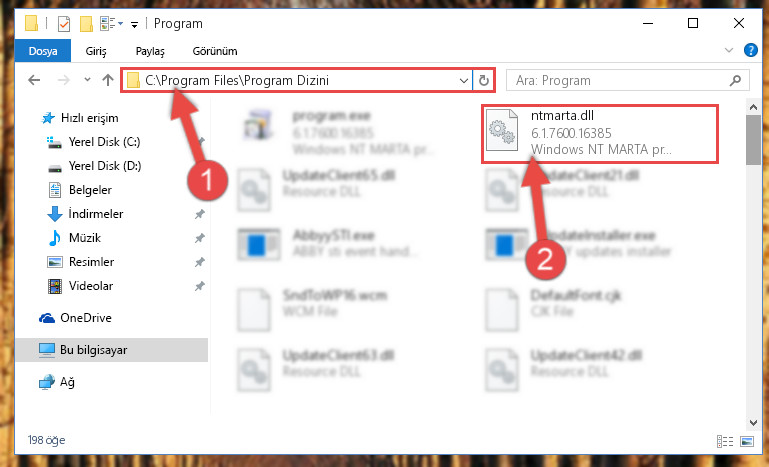
Task: Click the new folder icon in title bar
Action: point(86,24)
